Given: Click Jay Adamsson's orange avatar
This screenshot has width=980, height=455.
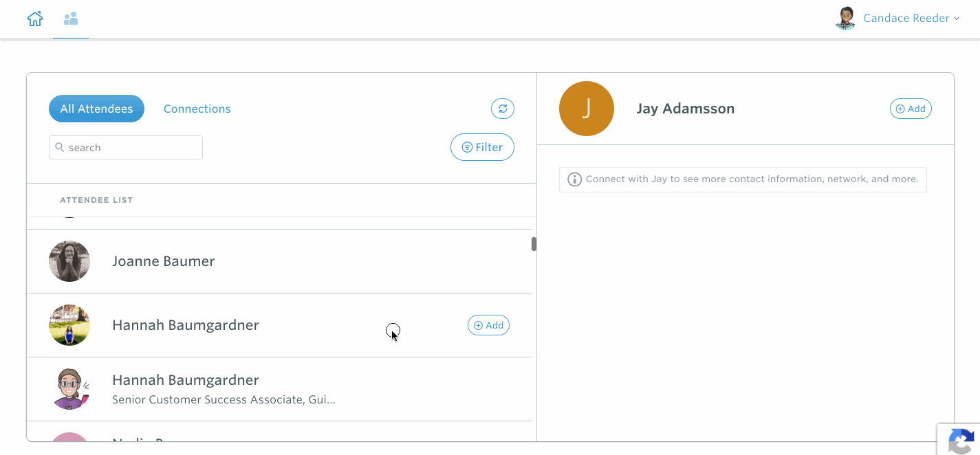Looking at the screenshot, I should pos(586,108).
